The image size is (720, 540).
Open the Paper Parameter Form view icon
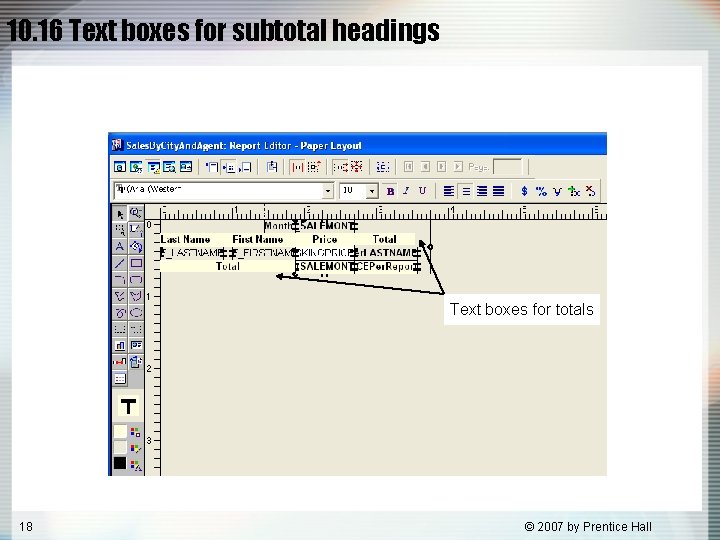pos(186,167)
